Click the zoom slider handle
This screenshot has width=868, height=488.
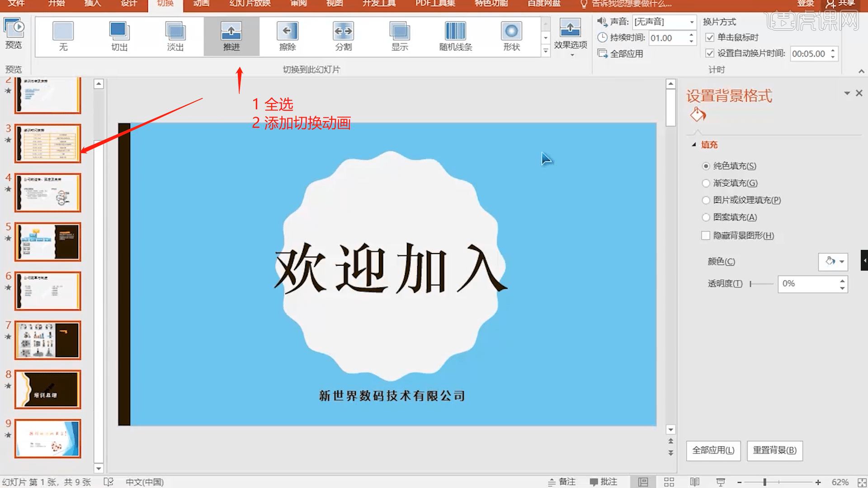765,483
